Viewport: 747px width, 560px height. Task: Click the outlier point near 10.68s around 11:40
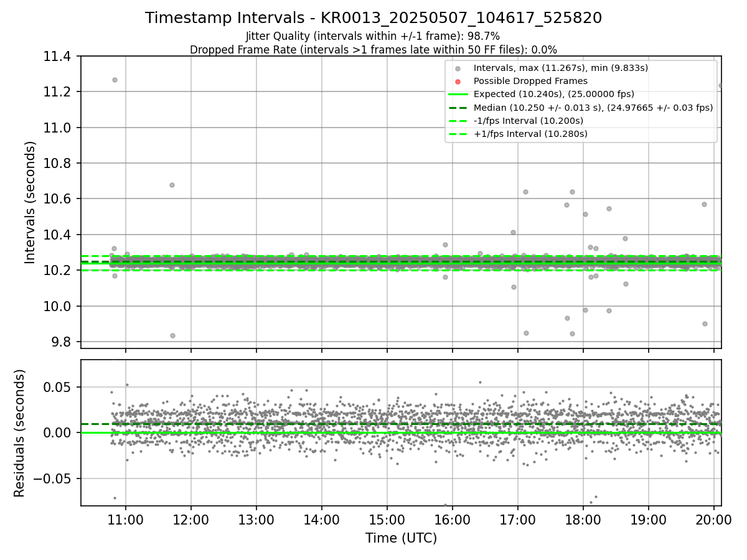(172, 185)
